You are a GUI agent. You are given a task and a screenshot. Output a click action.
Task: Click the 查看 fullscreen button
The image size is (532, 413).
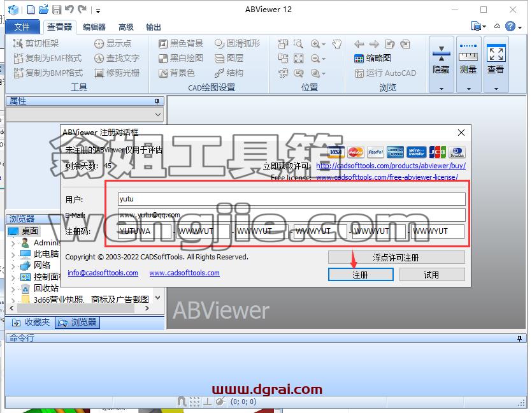(x=496, y=60)
